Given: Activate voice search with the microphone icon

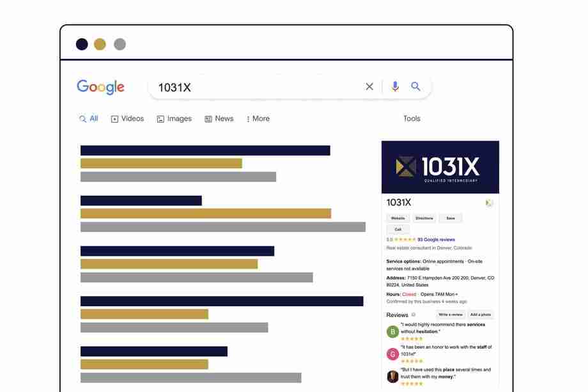Looking at the screenshot, I should 394,86.
